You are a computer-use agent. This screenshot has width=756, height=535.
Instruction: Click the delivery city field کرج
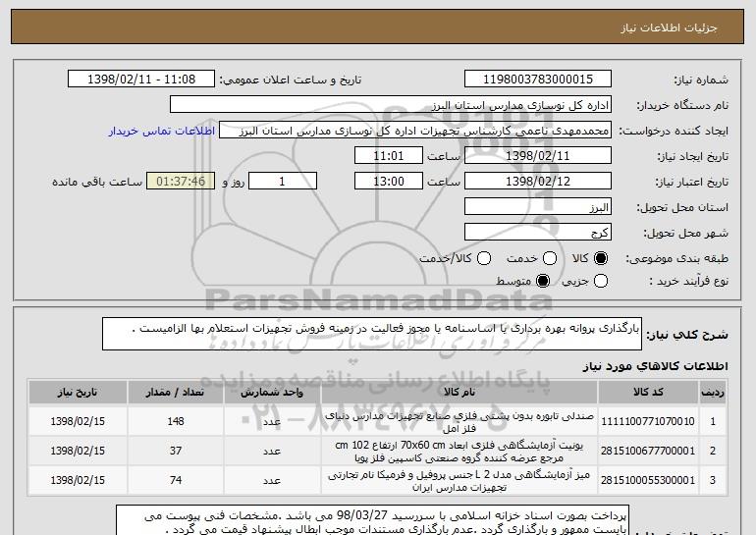[538, 233]
